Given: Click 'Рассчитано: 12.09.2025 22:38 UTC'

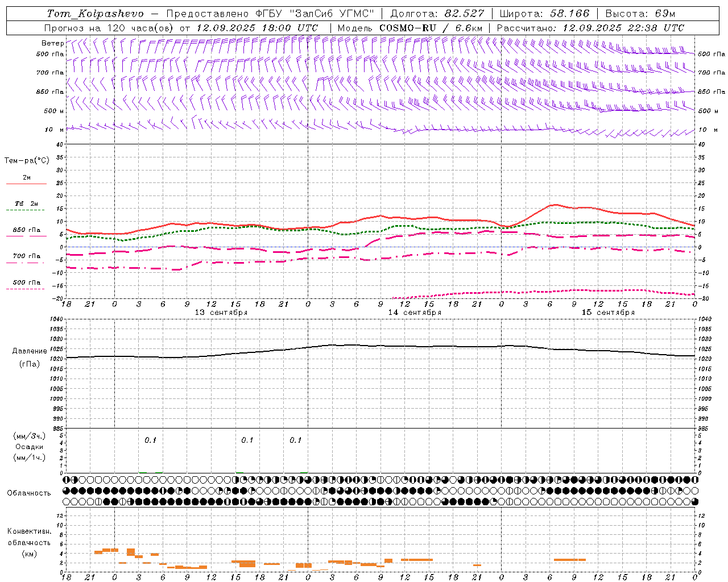Looking at the screenshot, I should point(590,28).
